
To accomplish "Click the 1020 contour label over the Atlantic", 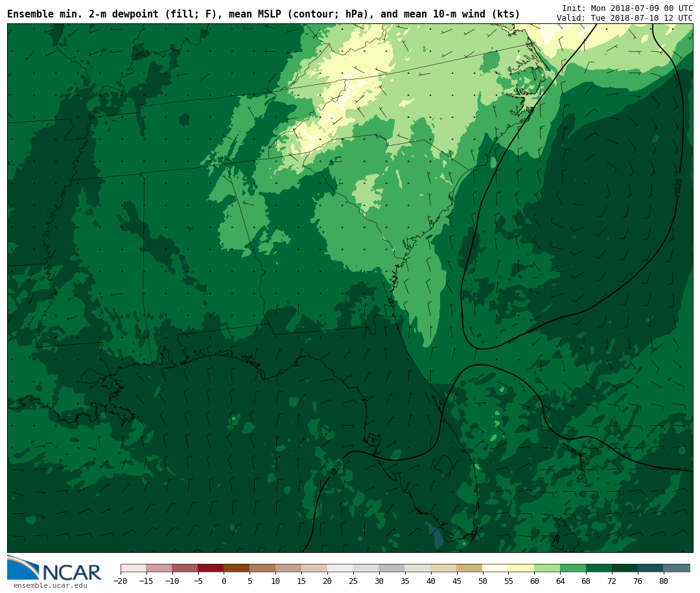I will [678, 186].
